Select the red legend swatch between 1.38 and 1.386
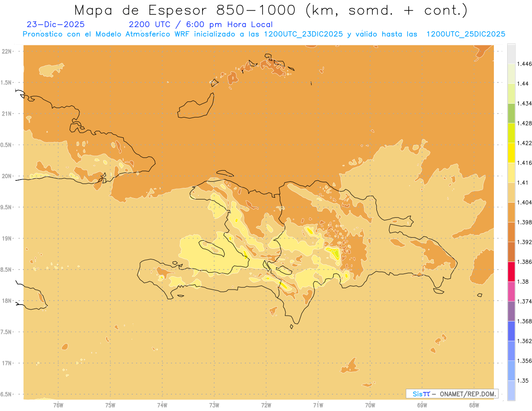The height and width of the screenshot is (411, 532). (x=511, y=271)
